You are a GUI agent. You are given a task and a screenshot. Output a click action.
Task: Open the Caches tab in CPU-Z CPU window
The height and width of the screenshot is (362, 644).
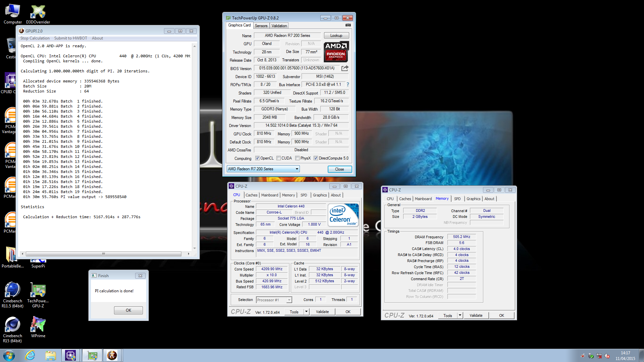(x=251, y=195)
